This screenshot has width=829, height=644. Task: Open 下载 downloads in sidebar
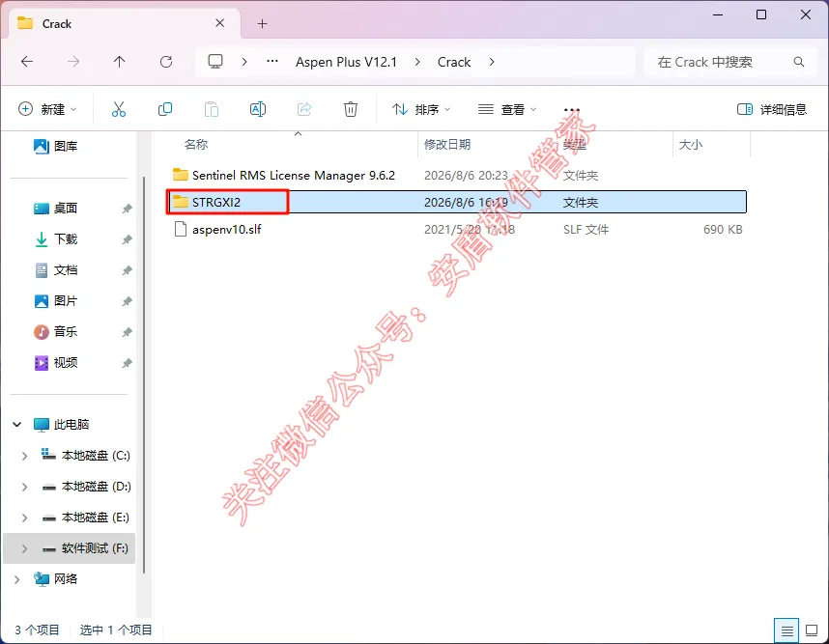pos(55,239)
